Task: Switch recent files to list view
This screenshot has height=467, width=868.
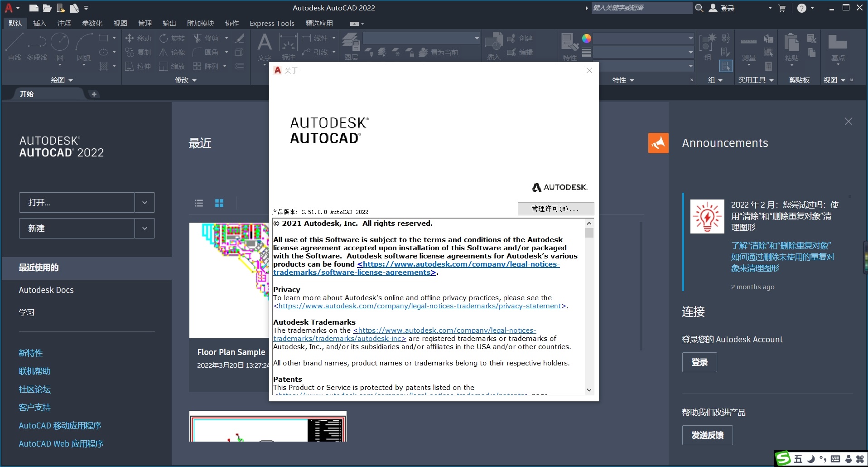Action: pos(199,203)
